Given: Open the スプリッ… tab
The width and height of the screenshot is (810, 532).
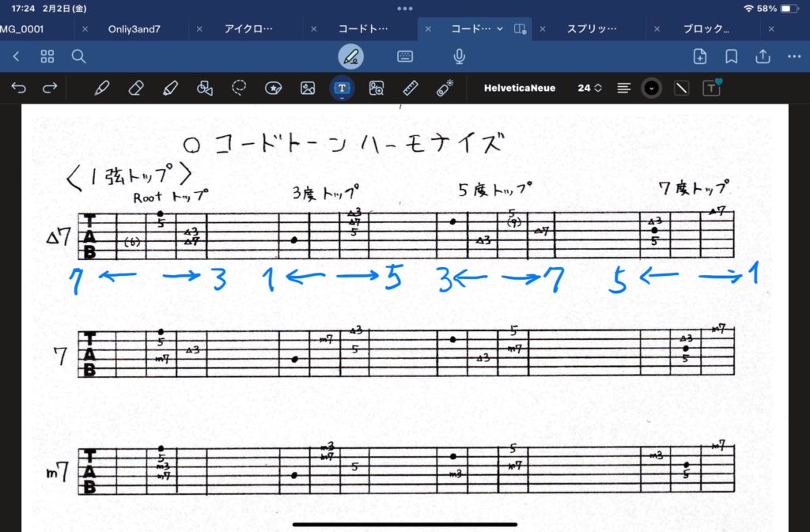Looking at the screenshot, I should (x=592, y=29).
